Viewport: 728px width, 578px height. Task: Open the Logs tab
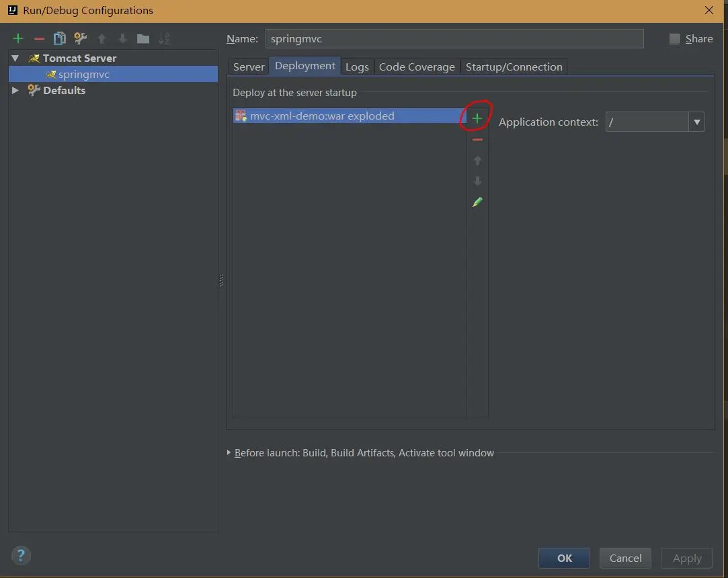357,67
